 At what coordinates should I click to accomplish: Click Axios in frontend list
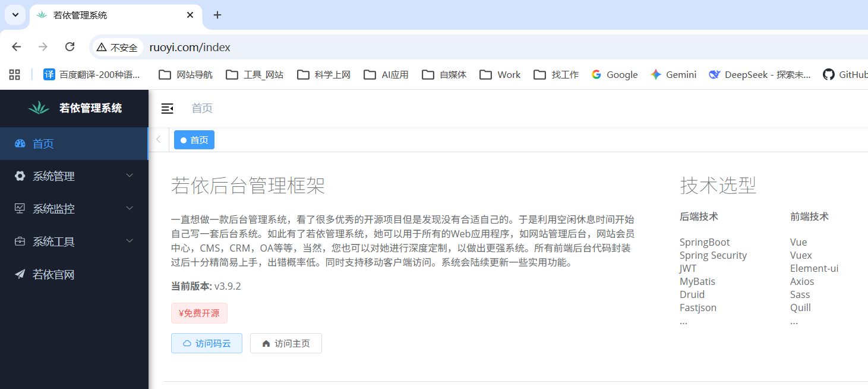(x=802, y=281)
